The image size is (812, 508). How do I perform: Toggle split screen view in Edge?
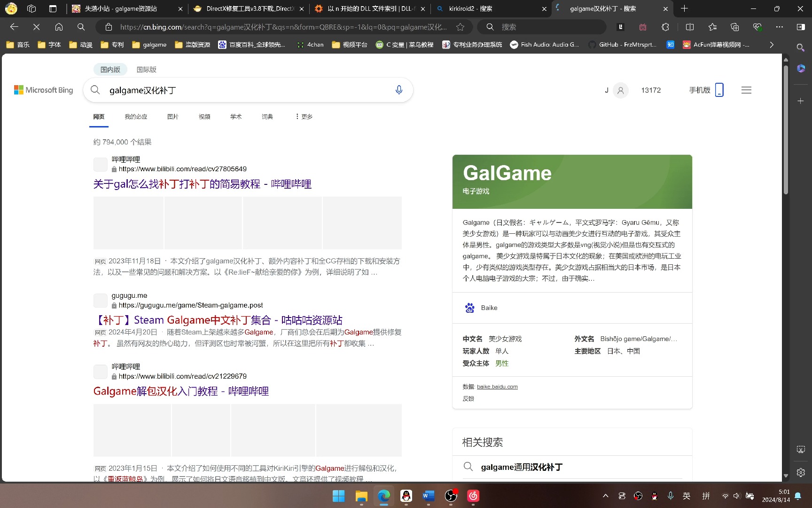pos(690,27)
